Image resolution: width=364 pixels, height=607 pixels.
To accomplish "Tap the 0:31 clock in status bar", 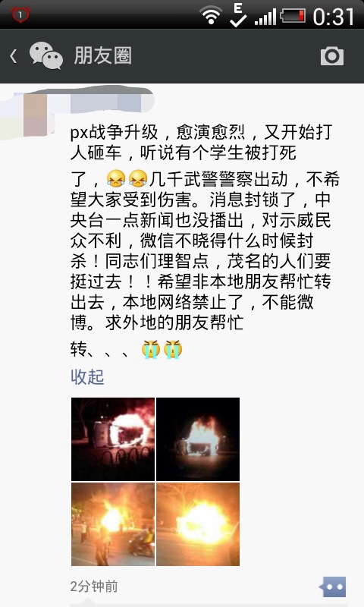I will point(334,17).
